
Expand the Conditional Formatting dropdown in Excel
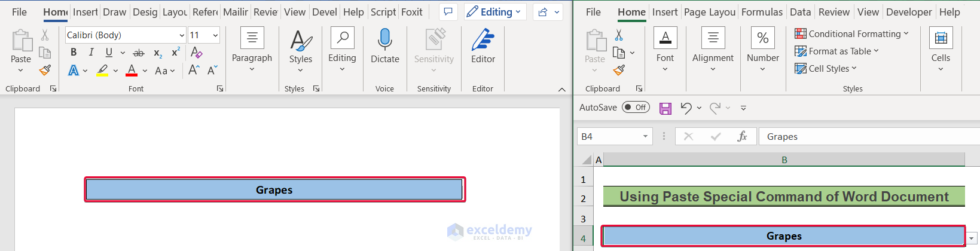pos(851,34)
